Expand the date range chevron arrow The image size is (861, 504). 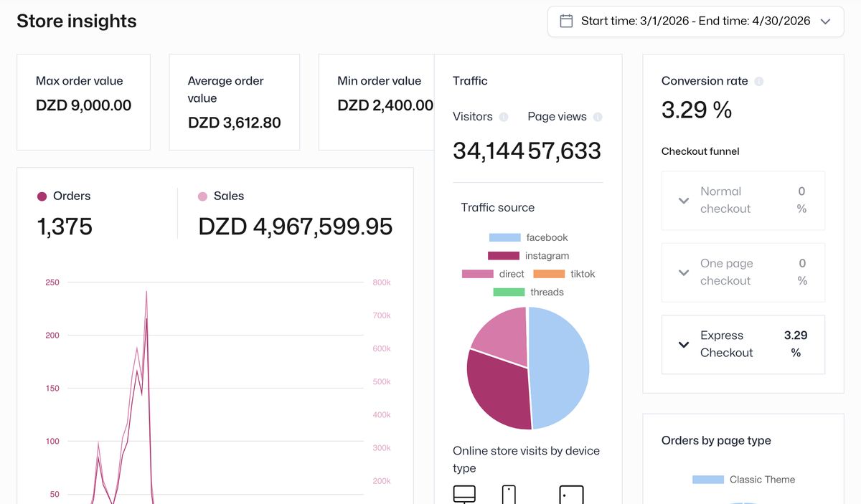coord(825,22)
